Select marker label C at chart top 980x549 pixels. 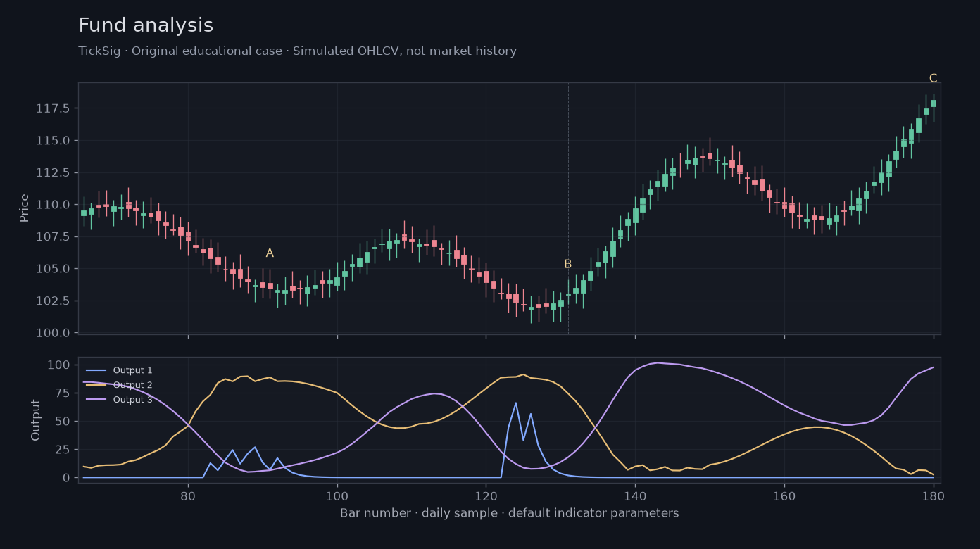pyautogui.click(x=934, y=78)
